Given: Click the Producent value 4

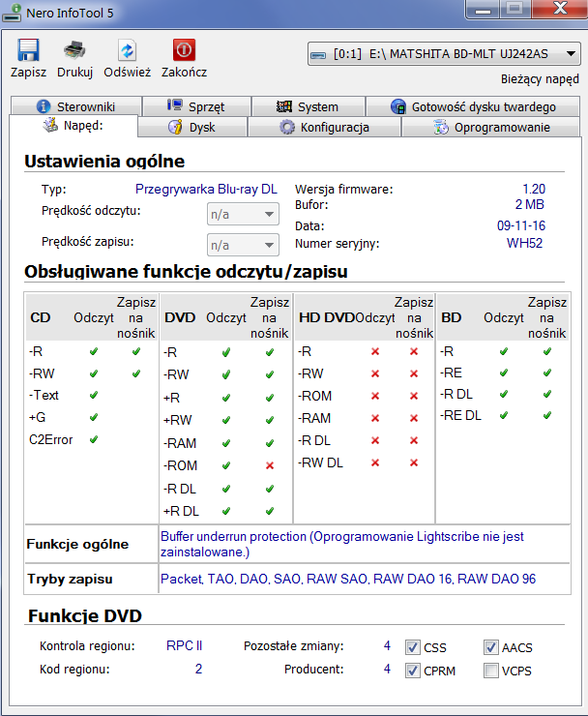Looking at the screenshot, I should pos(387,669).
